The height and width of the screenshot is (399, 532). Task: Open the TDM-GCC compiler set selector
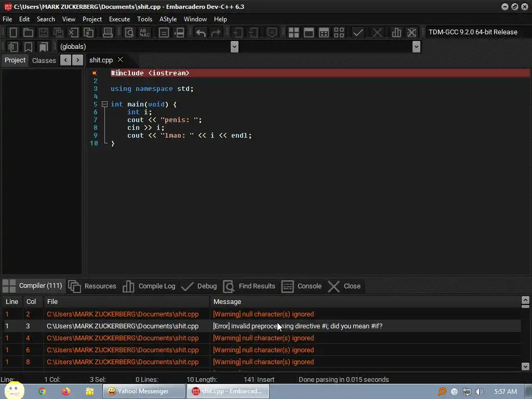pyautogui.click(x=473, y=32)
